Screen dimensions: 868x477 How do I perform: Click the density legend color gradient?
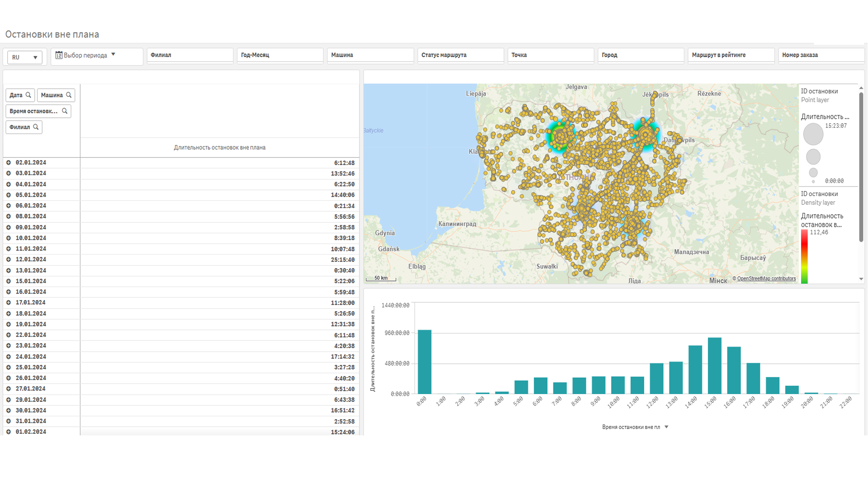tap(804, 256)
